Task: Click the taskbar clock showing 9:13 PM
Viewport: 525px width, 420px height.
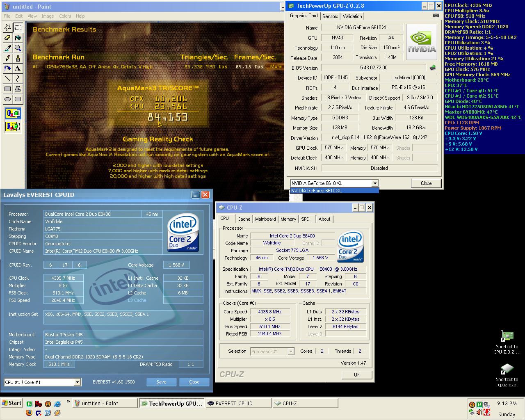Action: [507, 404]
